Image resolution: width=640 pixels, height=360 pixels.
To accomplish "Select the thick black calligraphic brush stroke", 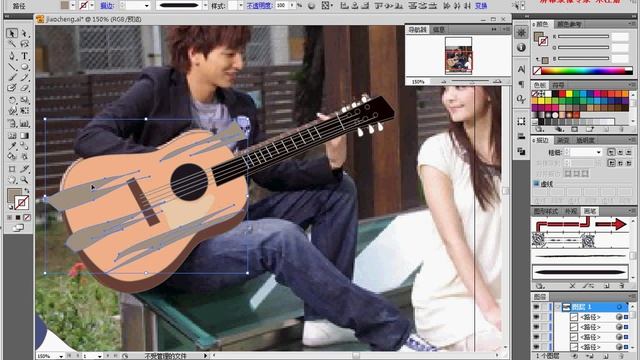I will [580, 272].
